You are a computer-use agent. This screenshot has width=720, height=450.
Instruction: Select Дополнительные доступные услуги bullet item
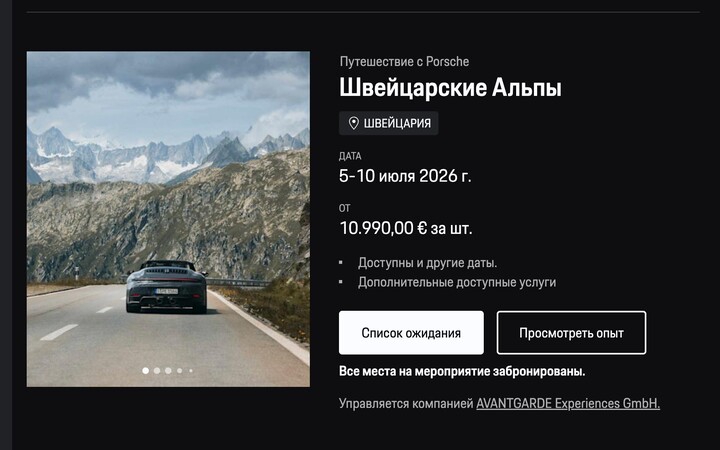point(457,282)
